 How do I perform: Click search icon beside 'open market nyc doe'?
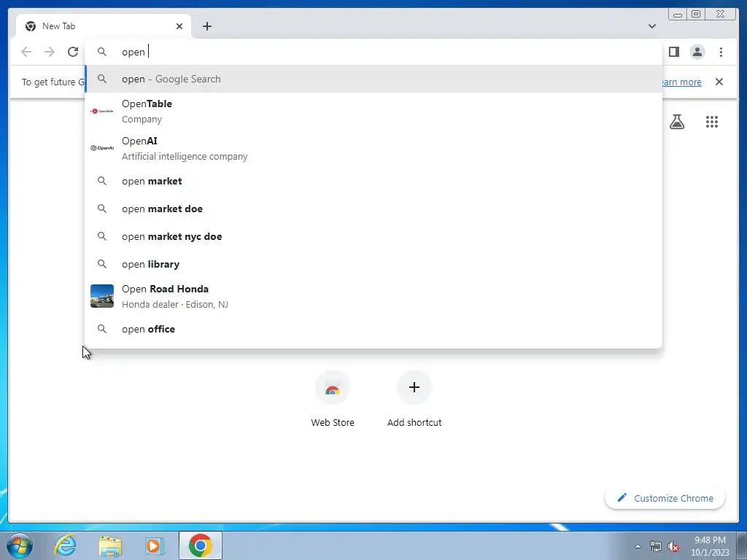[x=102, y=236]
